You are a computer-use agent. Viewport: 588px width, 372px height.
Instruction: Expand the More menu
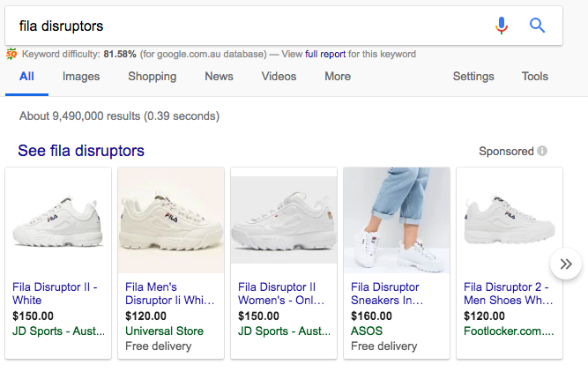pos(338,77)
